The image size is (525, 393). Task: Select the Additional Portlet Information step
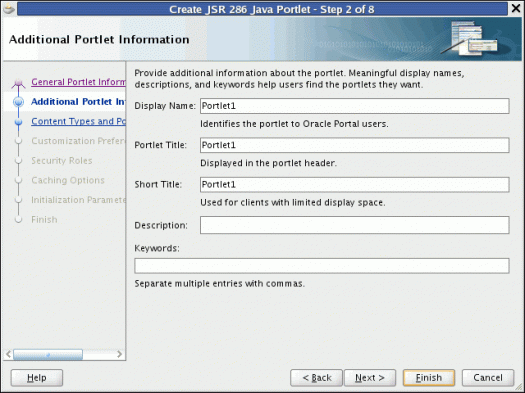tap(78, 101)
